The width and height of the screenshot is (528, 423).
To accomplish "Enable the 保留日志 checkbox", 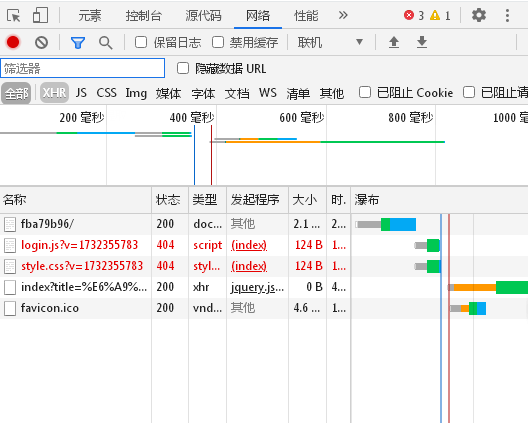I will pos(141,42).
